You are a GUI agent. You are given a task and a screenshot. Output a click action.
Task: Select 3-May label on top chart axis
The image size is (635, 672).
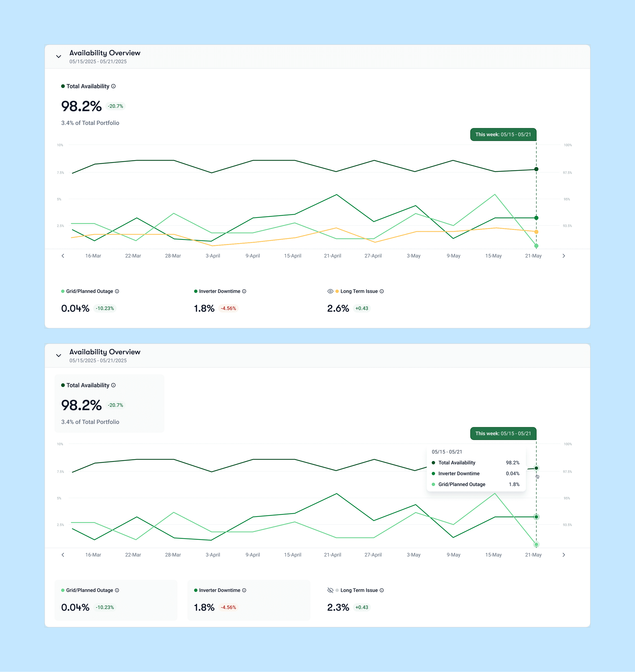[x=413, y=256]
